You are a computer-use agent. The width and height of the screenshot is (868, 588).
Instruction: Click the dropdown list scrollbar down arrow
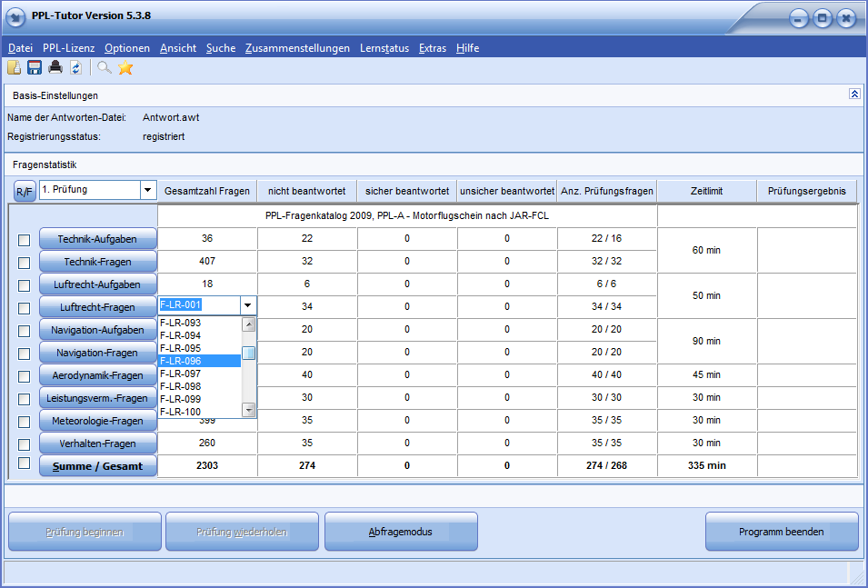coord(249,410)
